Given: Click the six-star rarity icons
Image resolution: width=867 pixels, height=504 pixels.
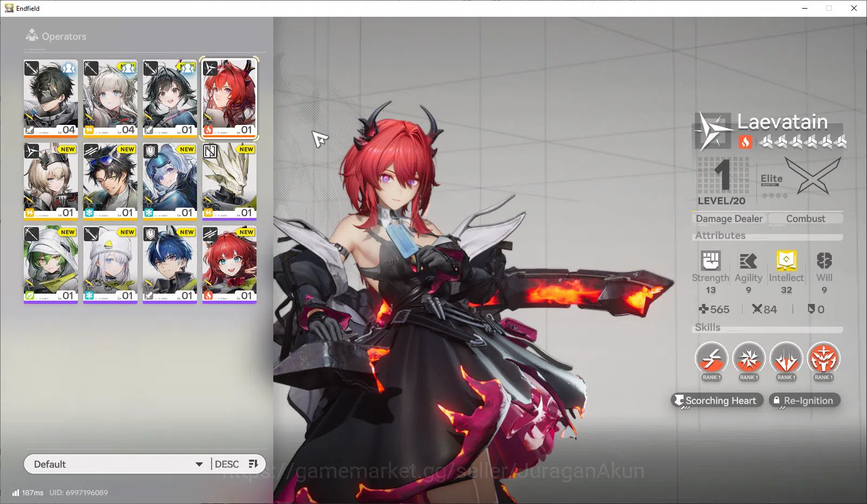Looking at the screenshot, I should click(x=803, y=142).
